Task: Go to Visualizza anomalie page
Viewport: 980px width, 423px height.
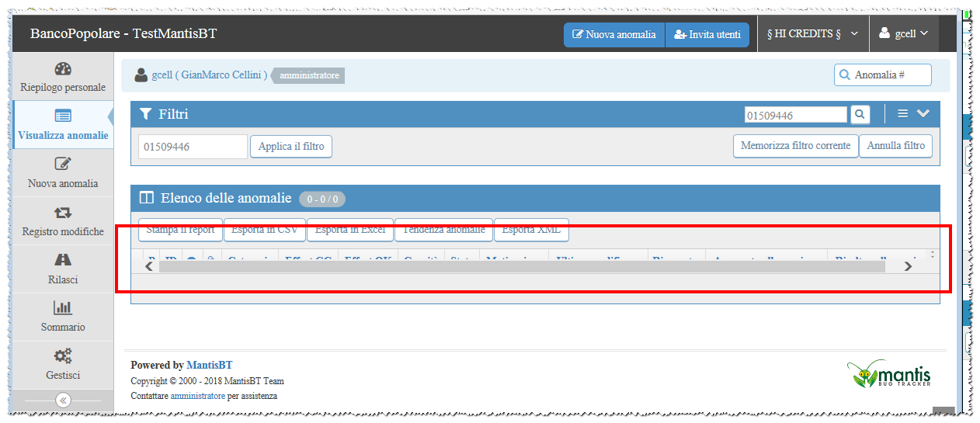Action: pyautogui.click(x=63, y=125)
